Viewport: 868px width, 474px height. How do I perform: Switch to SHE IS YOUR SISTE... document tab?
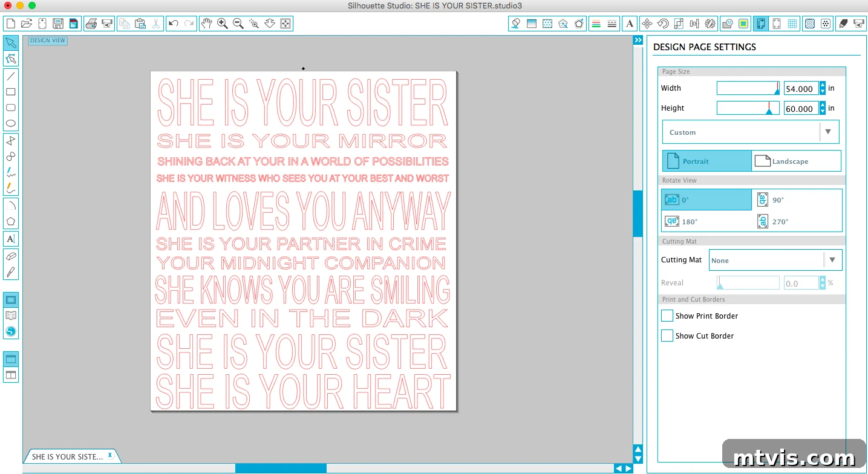(67, 456)
